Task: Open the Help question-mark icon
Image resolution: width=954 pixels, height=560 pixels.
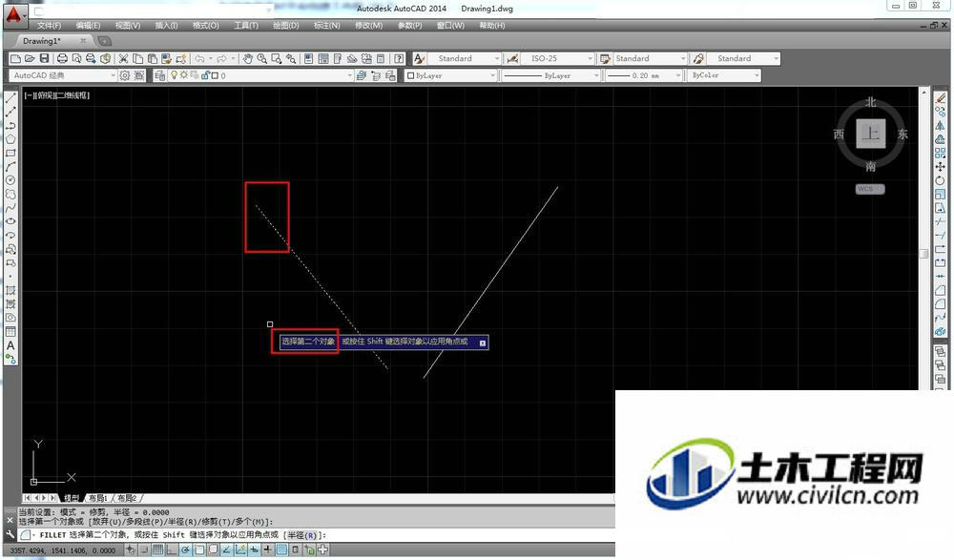Action: coord(399,58)
